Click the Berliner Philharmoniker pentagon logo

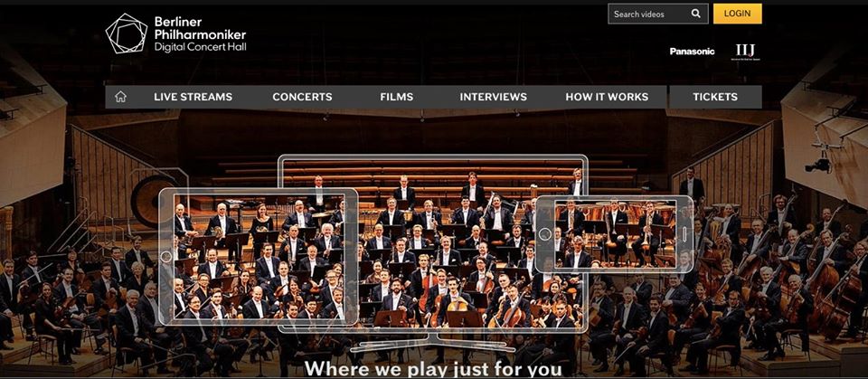(127, 33)
